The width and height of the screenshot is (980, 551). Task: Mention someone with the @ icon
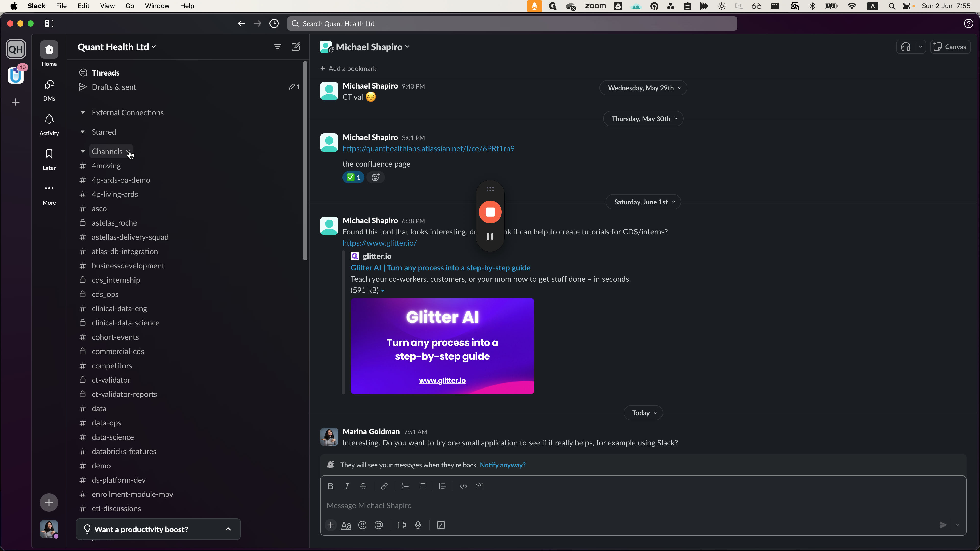click(379, 525)
